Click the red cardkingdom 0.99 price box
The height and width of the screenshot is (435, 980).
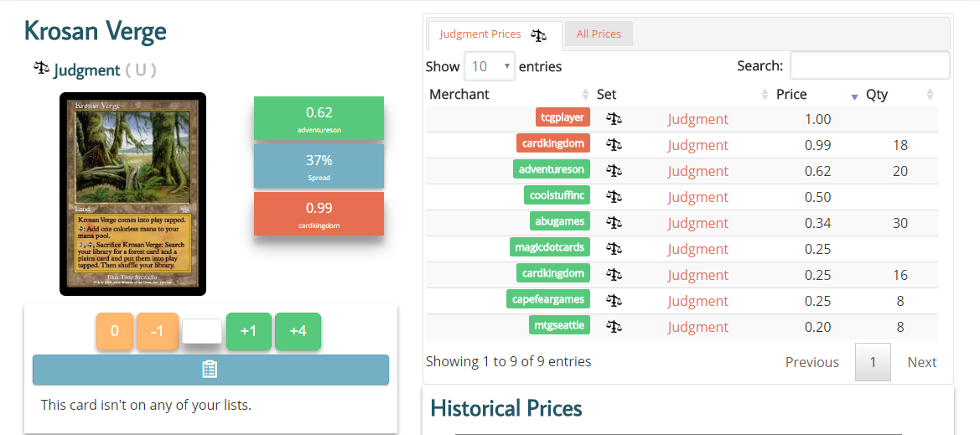coord(319,214)
